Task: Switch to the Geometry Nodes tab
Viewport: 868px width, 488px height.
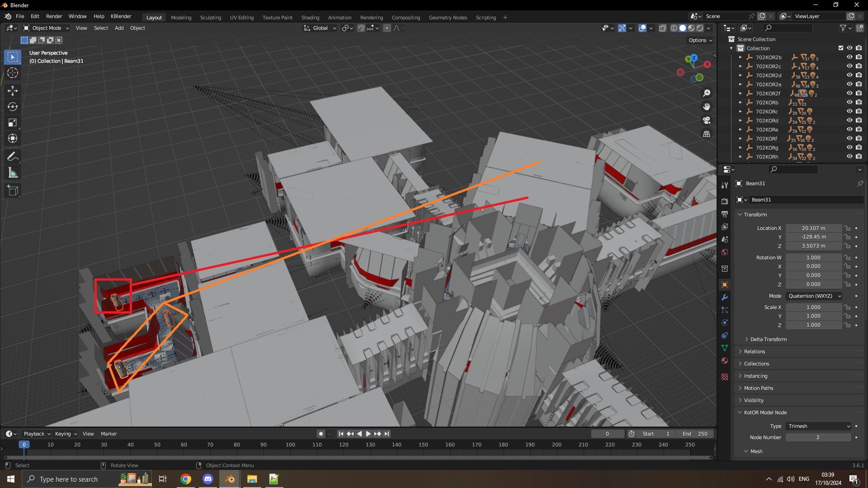Action: [448, 18]
